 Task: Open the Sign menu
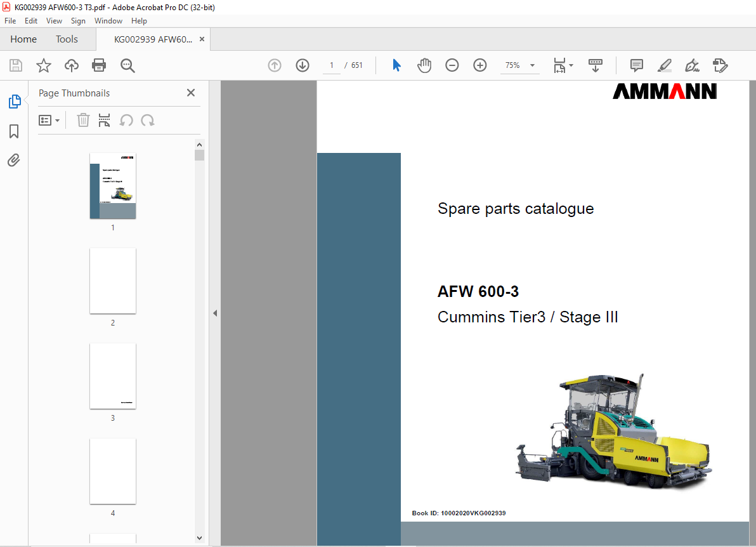tap(78, 21)
